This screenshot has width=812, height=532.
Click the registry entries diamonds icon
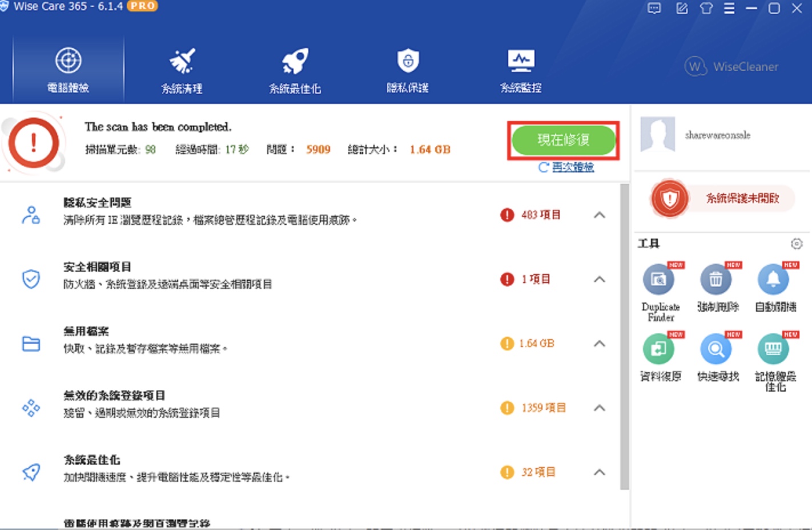[31, 408]
